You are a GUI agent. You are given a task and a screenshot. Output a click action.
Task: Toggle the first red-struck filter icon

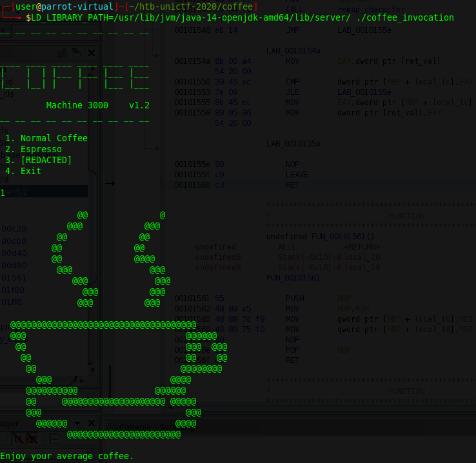(x=17, y=439)
